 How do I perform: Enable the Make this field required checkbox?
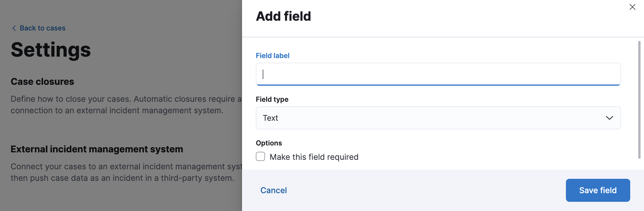[260, 156]
